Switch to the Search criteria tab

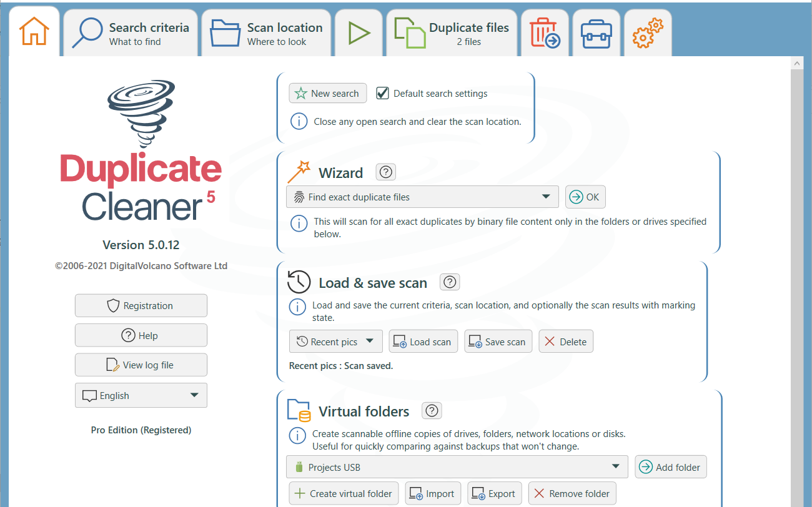coord(131,33)
